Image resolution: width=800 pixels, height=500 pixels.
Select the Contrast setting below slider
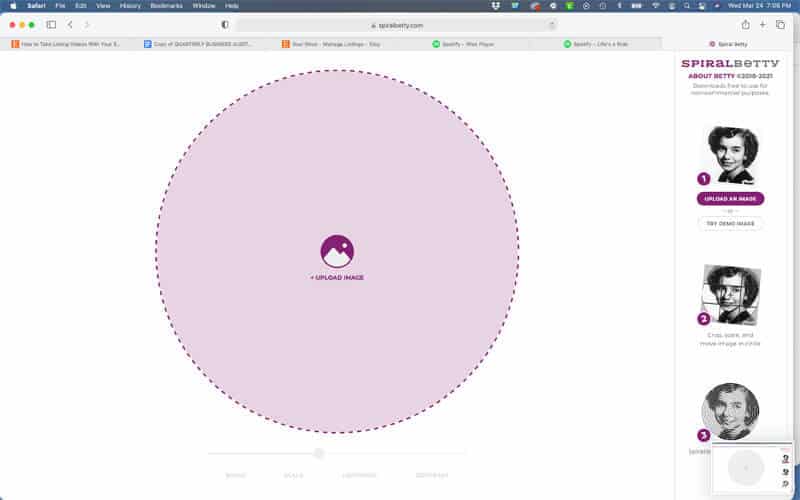click(432, 475)
